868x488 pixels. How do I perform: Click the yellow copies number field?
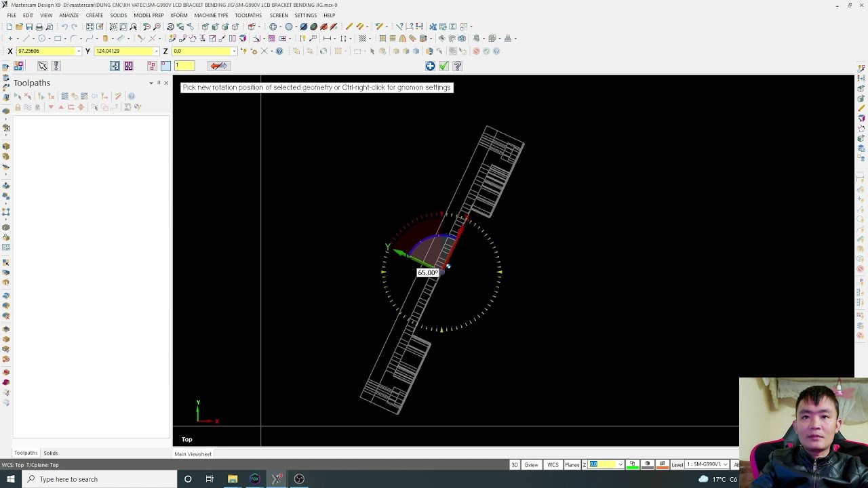tap(184, 66)
